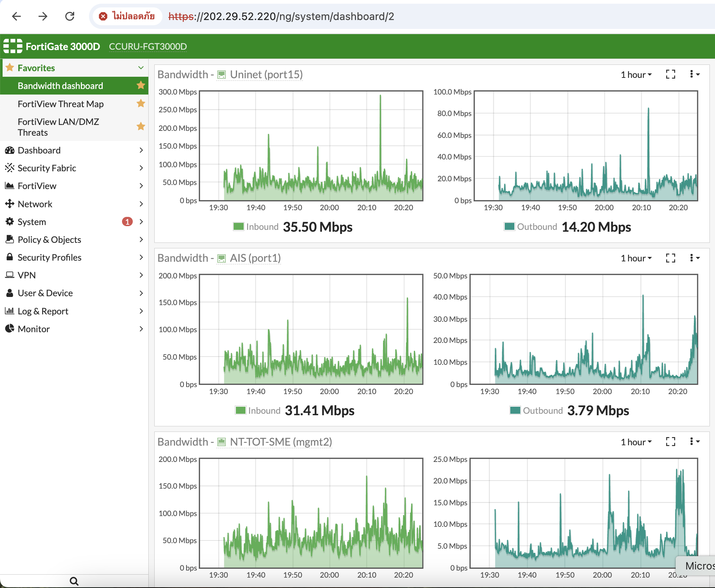The width and height of the screenshot is (715, 588).
Task: Toggle Uninet Outbound legend swatch
Action: 510,227
